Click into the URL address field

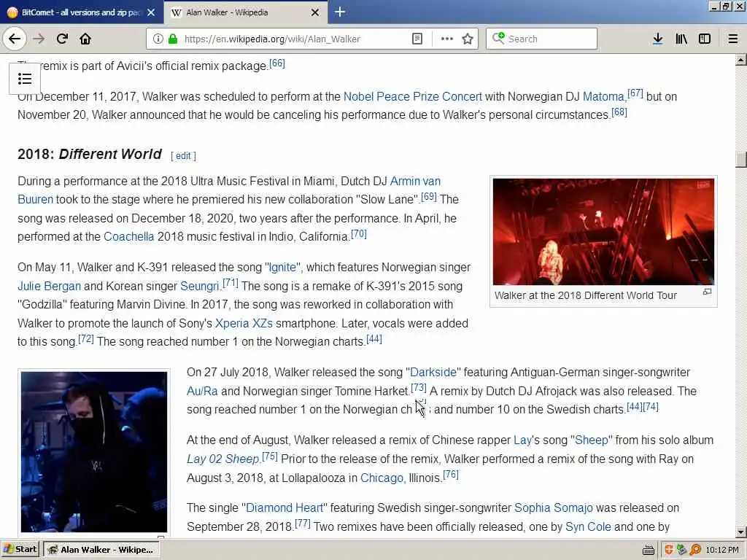(x=272, y=39)
